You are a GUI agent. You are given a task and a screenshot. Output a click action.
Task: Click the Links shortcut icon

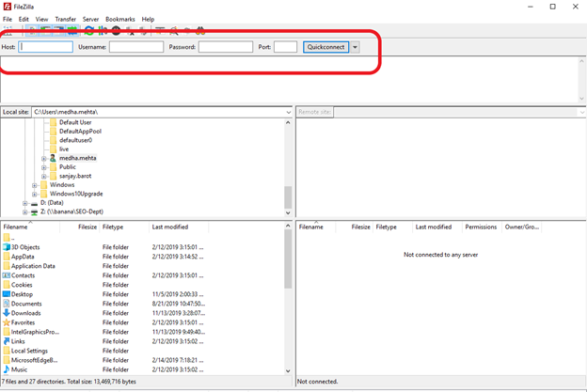[7, 341]
